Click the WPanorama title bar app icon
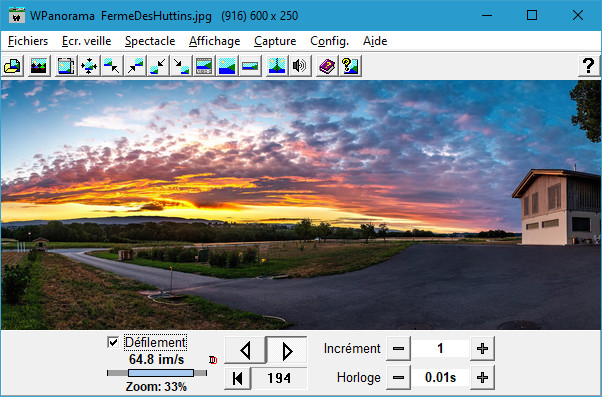Image resolution: width=602 pixels, height=397 pixels. point(16,15)
